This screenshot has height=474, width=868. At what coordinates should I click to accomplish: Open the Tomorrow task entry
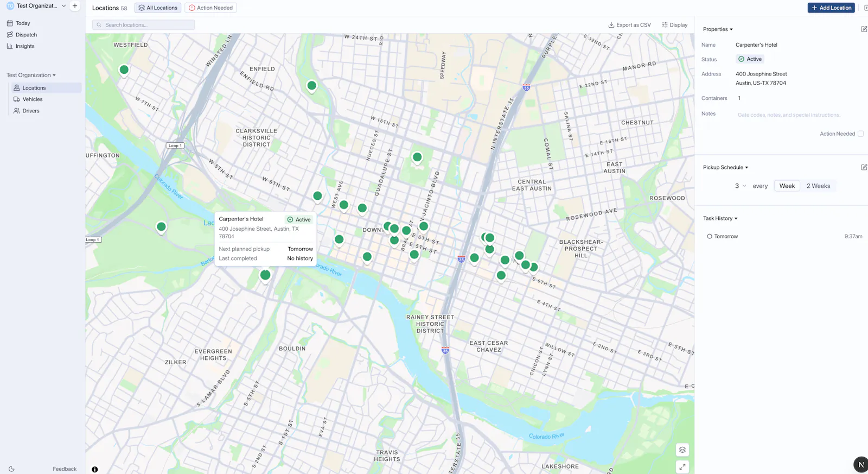point(784,237)
